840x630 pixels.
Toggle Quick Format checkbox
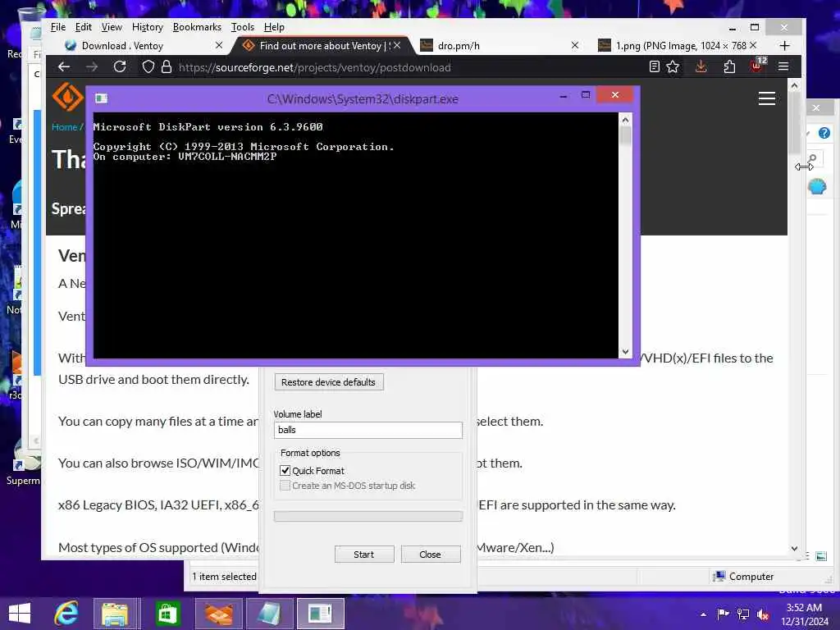point(285,470)
